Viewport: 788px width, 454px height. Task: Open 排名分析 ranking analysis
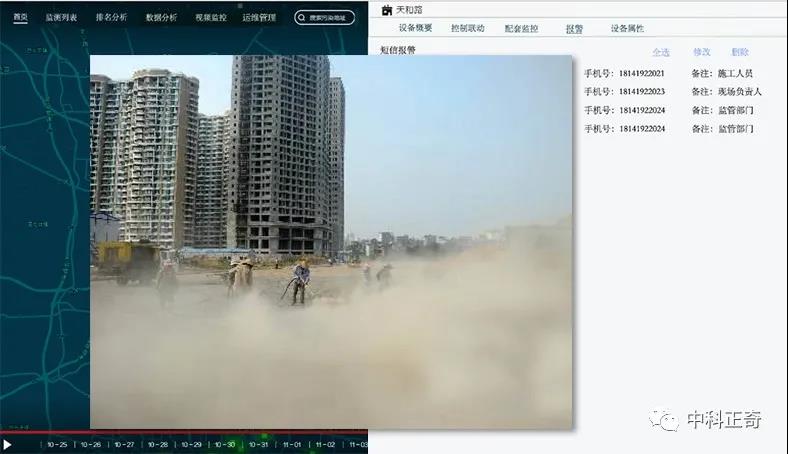tap(111, 18)
